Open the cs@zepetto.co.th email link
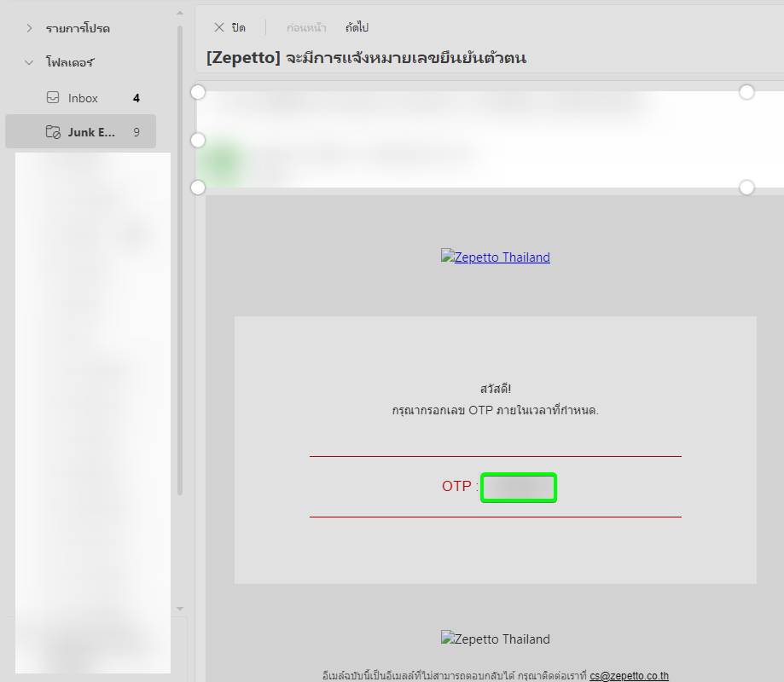This screenshot has height=682, width=784. point(629,675)
